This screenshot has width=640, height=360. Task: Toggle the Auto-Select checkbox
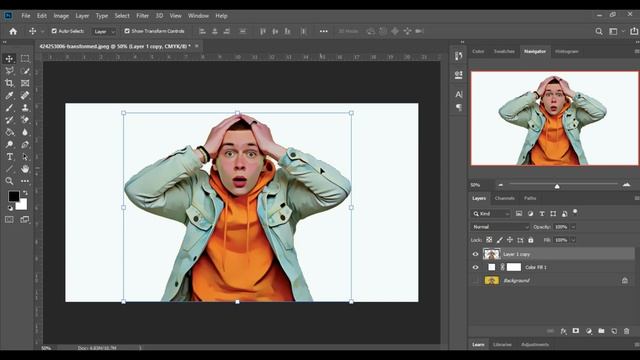coord(54,31)
